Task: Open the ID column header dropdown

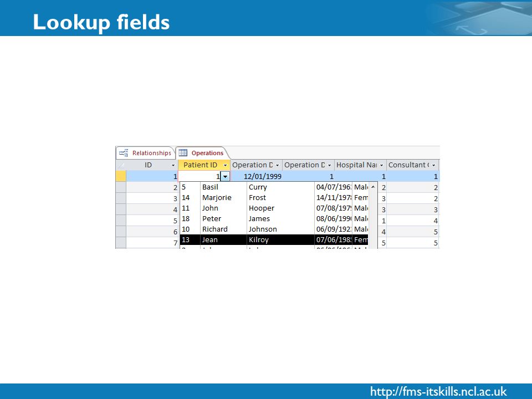Action: (173, 165)
